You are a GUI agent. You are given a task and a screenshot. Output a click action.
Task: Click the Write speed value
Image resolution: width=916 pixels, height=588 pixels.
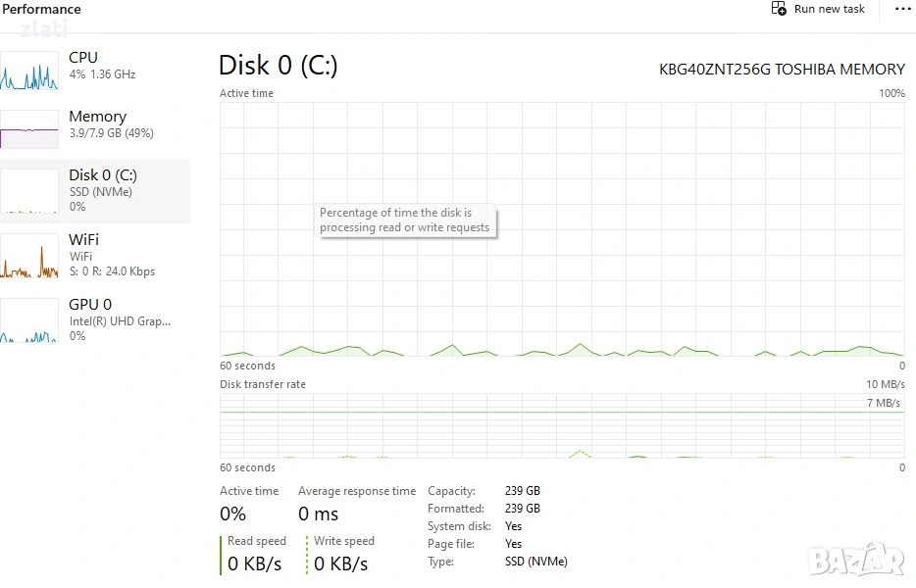(340, 563)
